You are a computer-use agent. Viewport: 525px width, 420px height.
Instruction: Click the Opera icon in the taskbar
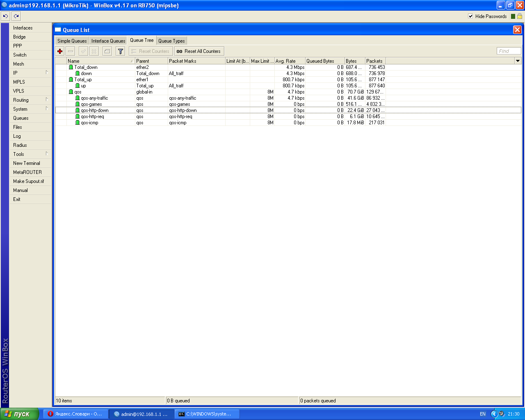click(x=50, y=414)
